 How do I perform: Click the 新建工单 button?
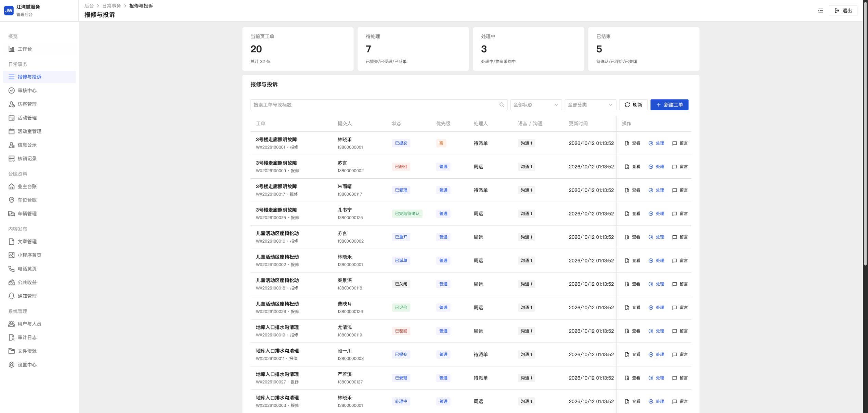[x=669, y=105]
